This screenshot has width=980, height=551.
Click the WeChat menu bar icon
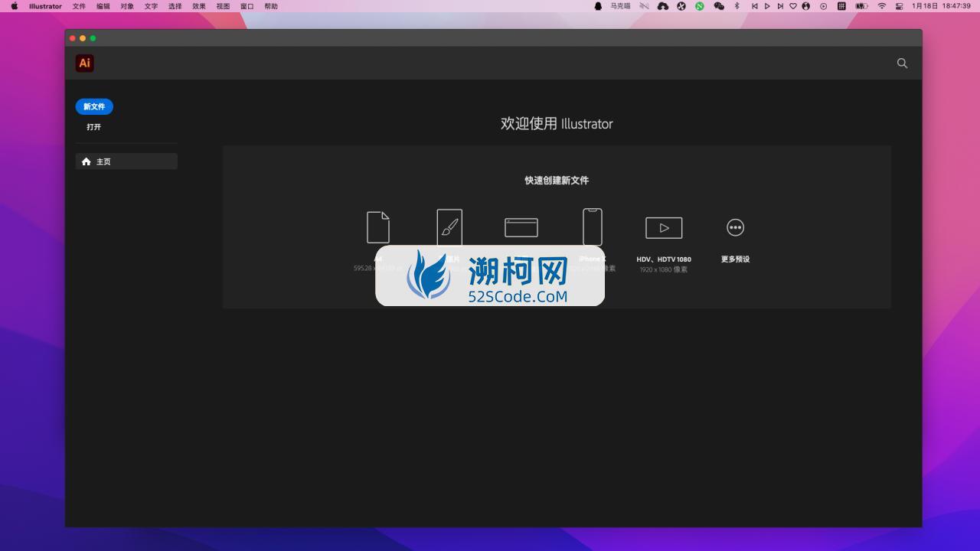719,6
